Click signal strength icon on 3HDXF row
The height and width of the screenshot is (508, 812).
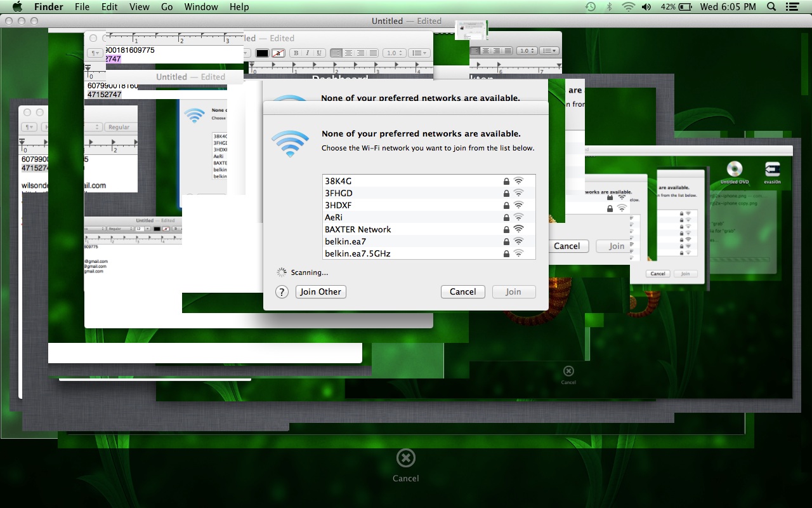(518, 205)
